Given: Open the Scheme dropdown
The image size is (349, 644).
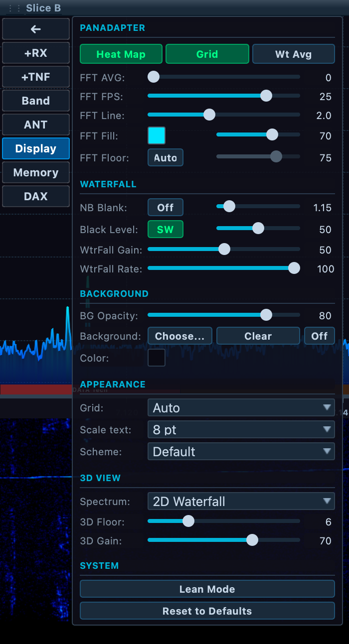Looking at the screenshot, I should (x=241, y=451).
